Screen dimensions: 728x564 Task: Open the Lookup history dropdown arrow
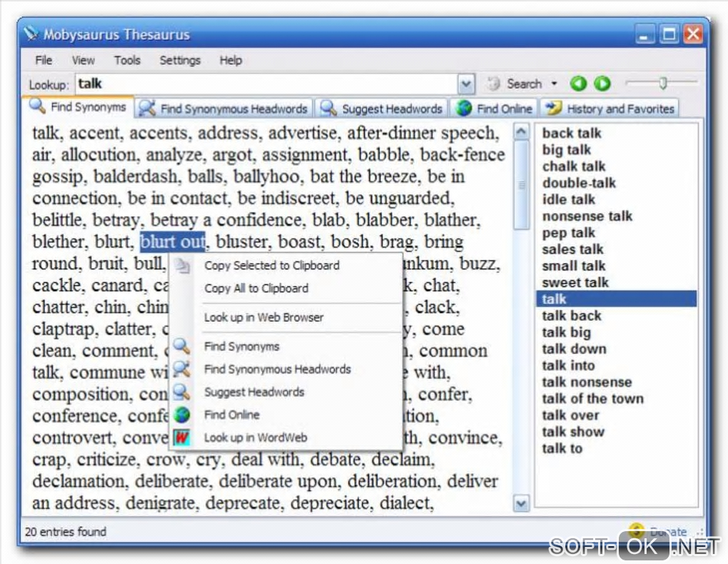click(466, 84)
